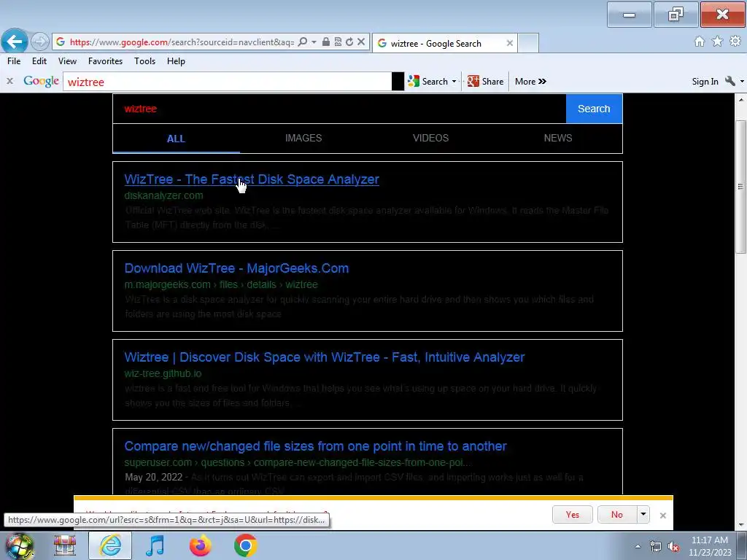Click the Share button on Google Toolbar
Image resolution: width=747 pixels, height=560 pixels.
(485, 82)
